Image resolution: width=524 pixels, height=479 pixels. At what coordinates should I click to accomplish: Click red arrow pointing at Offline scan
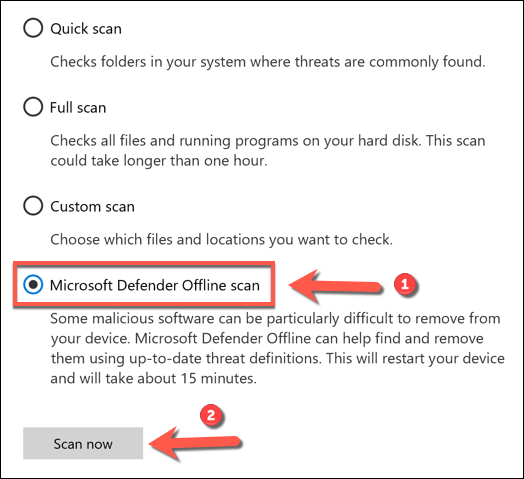[335, 286]
